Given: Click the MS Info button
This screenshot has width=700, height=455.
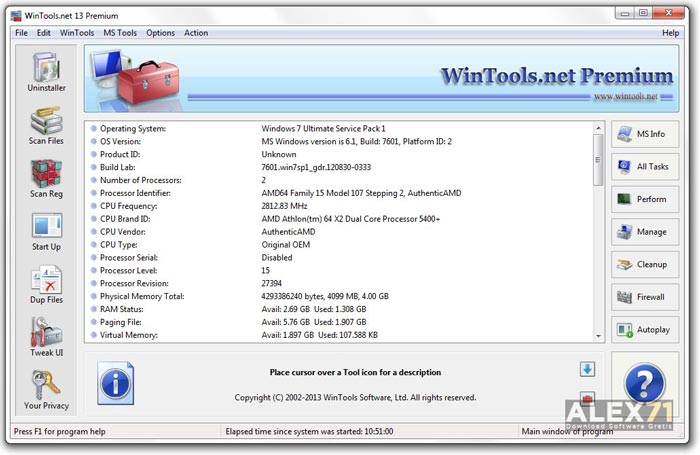Looking at the screenshot, I should (645, 134).
